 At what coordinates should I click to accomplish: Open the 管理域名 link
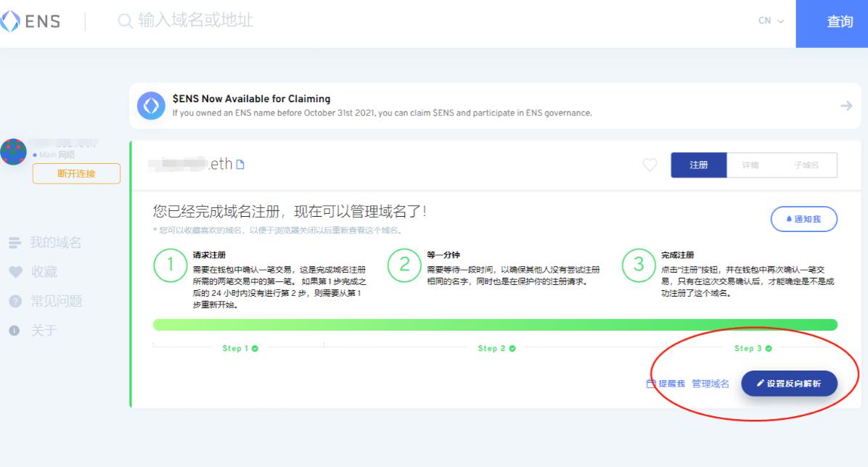coord(711,384)
